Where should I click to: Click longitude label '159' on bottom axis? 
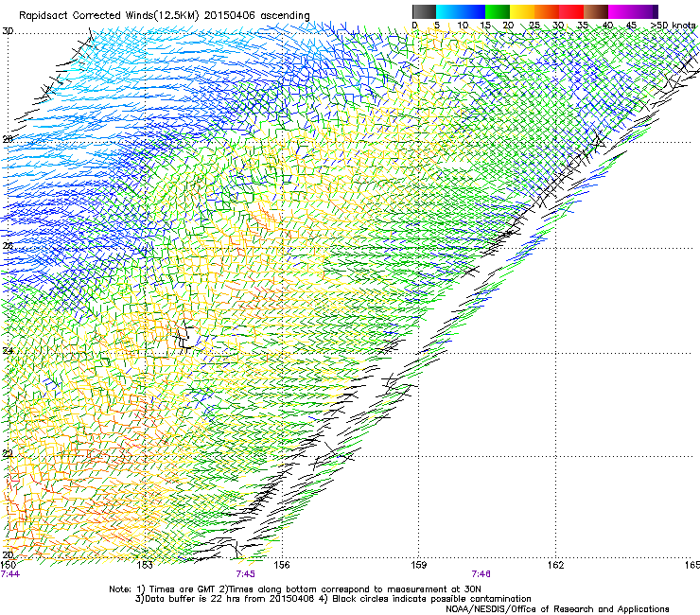coord(418,565)
